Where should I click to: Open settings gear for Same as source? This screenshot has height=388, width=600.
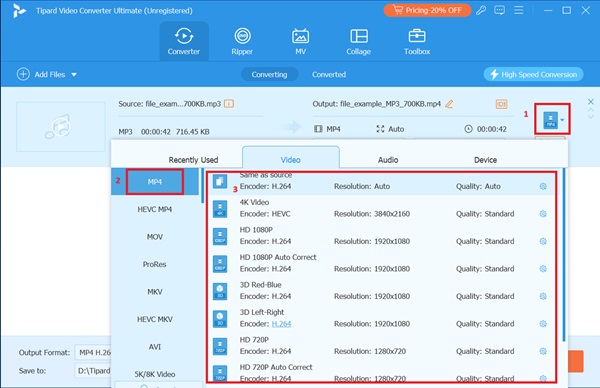pos(543,186)
